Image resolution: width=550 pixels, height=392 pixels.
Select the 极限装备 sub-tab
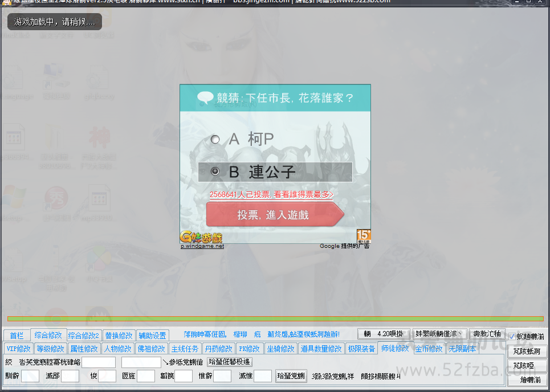click(x=362, y=349)
